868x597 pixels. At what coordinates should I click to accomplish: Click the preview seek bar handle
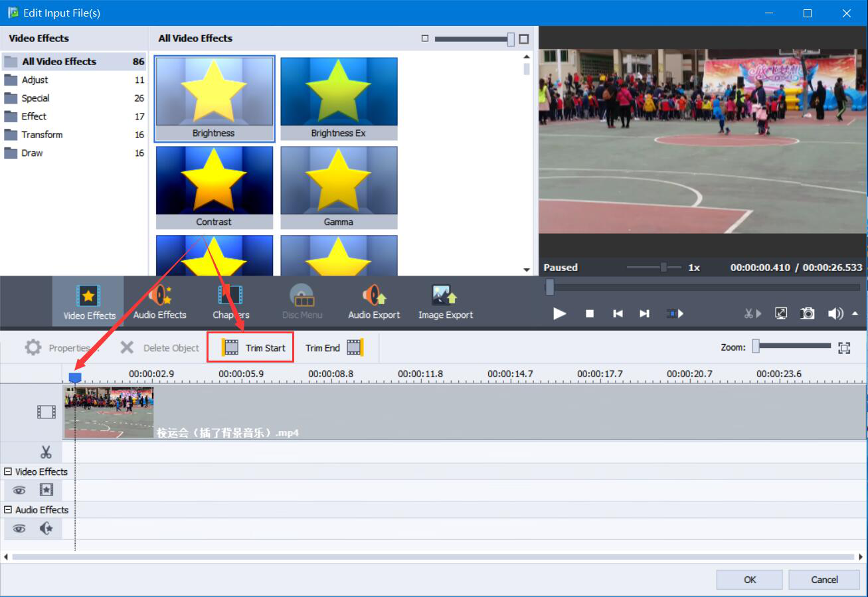pyautogui.click(x=549, y=287)
